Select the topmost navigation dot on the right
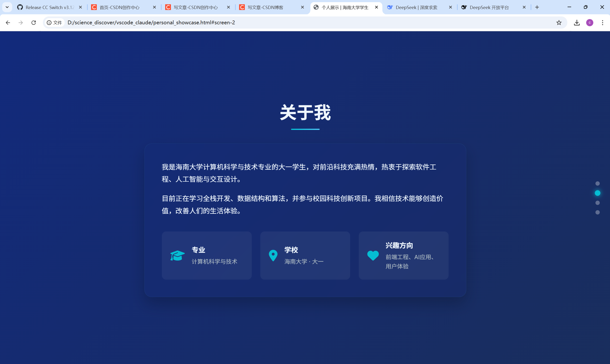Image resolution: width=610 pixels, height=364 pixels. point(598,183)
